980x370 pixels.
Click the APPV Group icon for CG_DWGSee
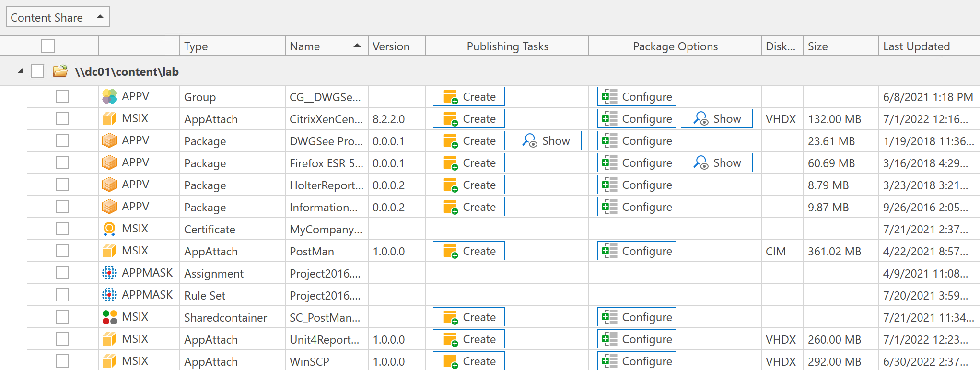(x=109, y=97)
